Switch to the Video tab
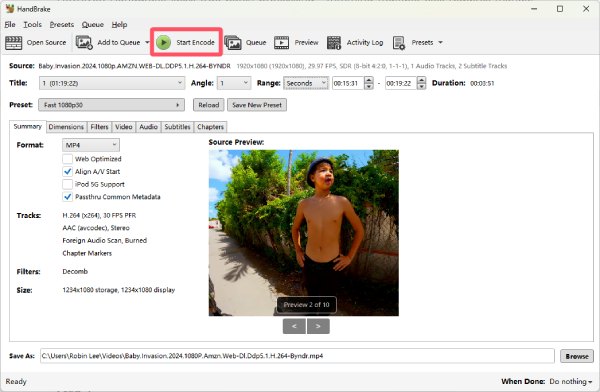Viewport: 600px width, 392px height. pos(124,127)
